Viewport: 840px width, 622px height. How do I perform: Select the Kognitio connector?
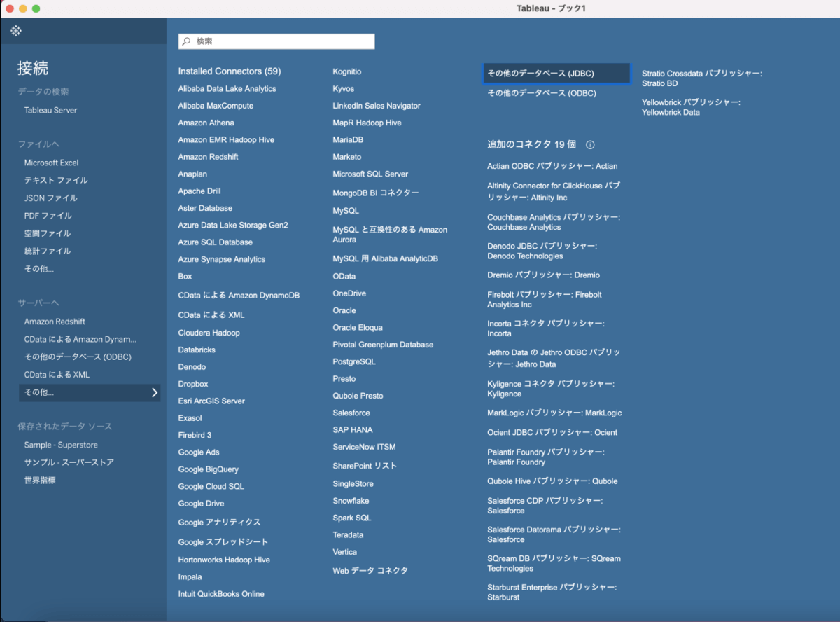pos(347,71)
